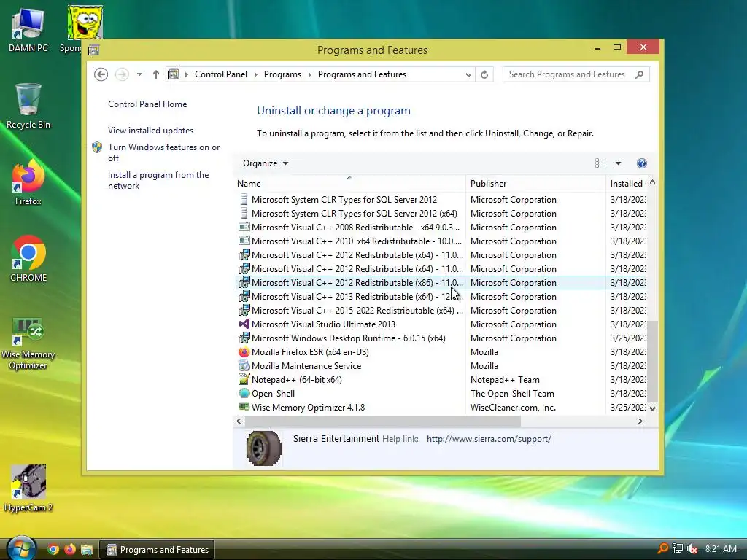
Task: Sort by the Installed On column header
Action: click(626, 183)
